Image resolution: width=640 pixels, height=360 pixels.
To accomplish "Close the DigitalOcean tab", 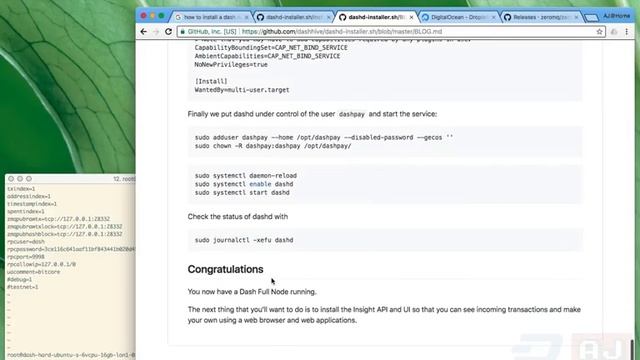I will 494,18.
